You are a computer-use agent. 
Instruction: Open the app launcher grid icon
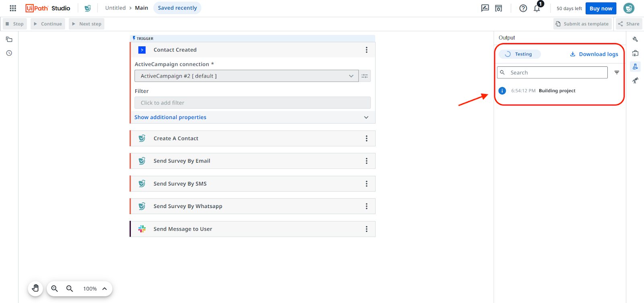pyautogui.click(x=13, y=8)
